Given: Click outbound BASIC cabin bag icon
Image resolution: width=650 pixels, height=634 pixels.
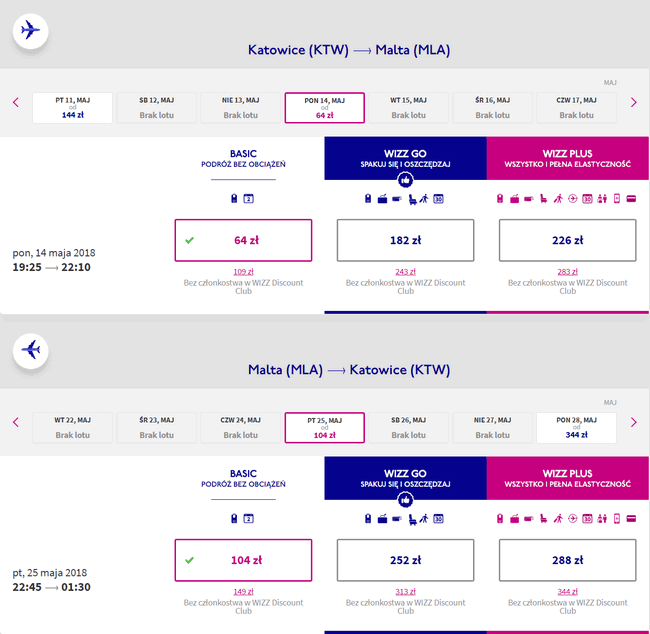Looking at the screenshot, I should click(234, 199).
